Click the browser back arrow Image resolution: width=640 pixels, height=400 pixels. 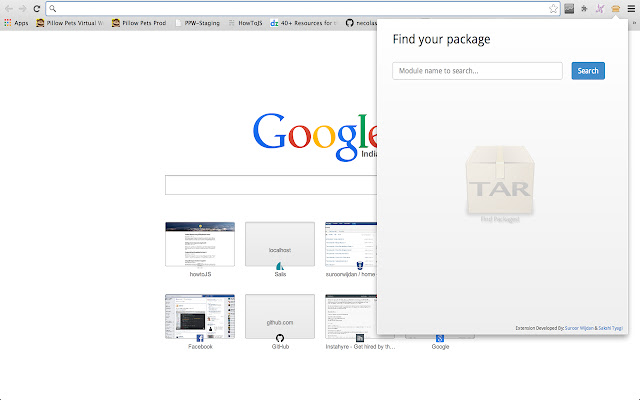pyautogui.click(x=9, y=9)
